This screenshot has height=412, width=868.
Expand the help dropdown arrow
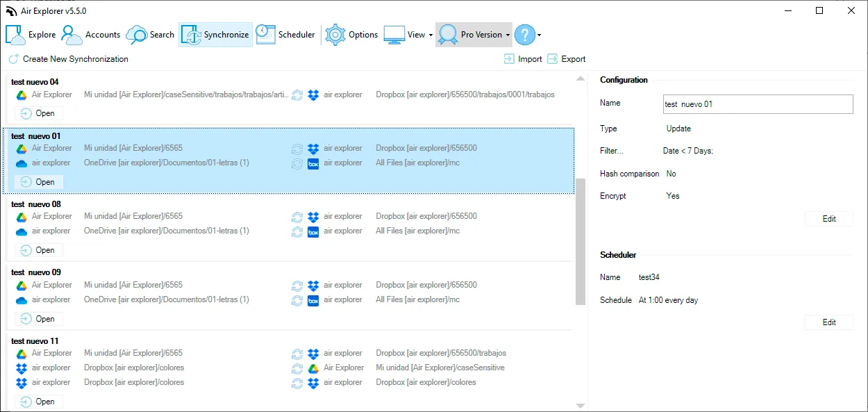[540, 35]
